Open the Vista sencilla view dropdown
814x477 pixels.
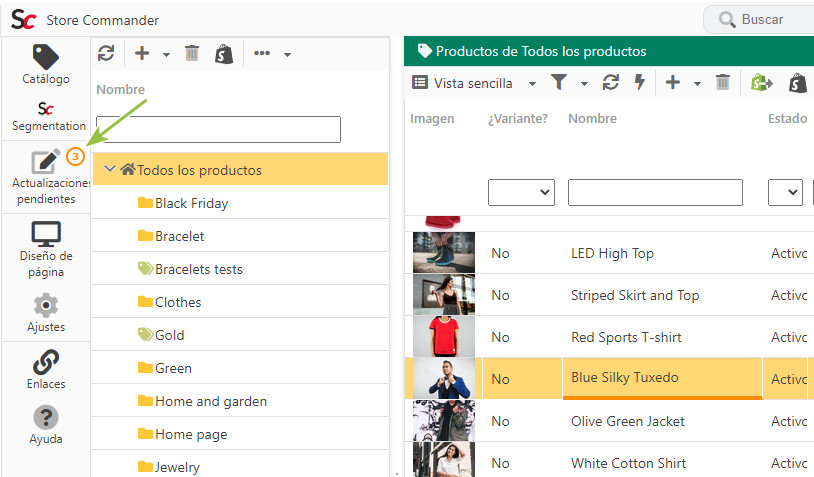pos(473,83)
